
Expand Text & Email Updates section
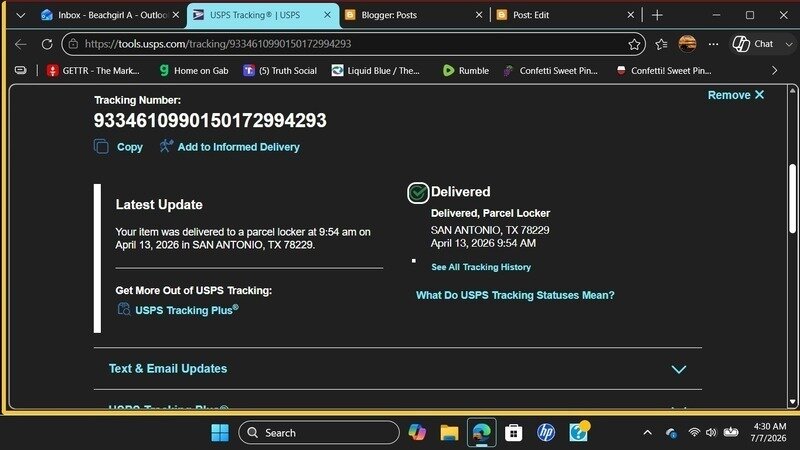[397, 369]
